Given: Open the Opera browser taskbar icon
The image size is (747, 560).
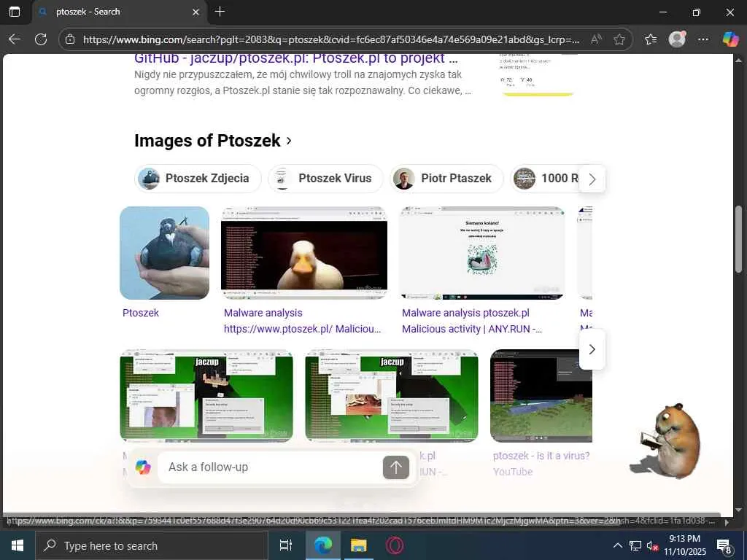Looking at the screenshot, I should point(395,545).
